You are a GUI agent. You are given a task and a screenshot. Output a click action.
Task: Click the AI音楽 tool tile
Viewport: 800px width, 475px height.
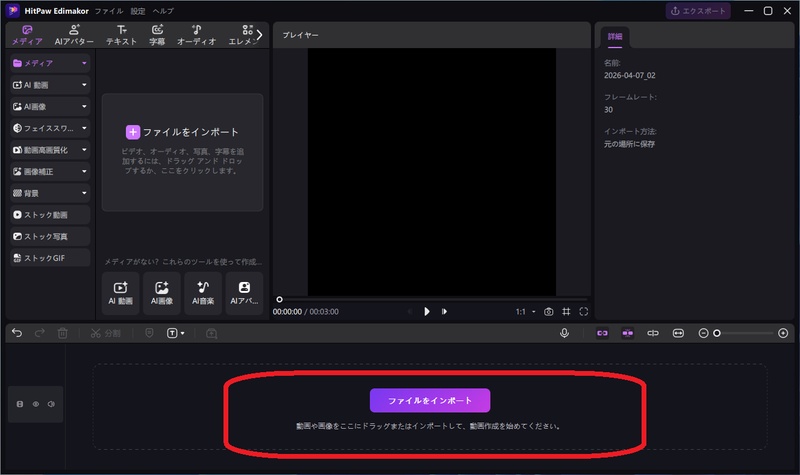(203, 293)
